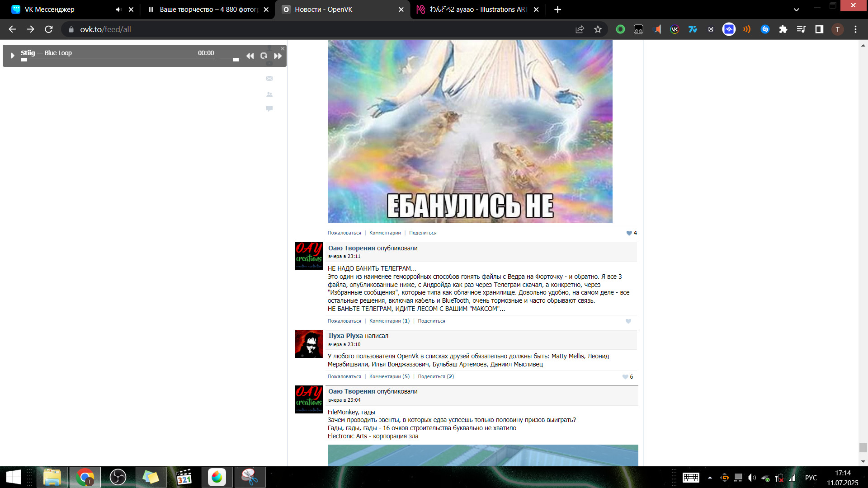Viewport: 868px width, 488px height.
Task: Open comments on Ilyxa Plyxa's post
Action: pos(389,377)
